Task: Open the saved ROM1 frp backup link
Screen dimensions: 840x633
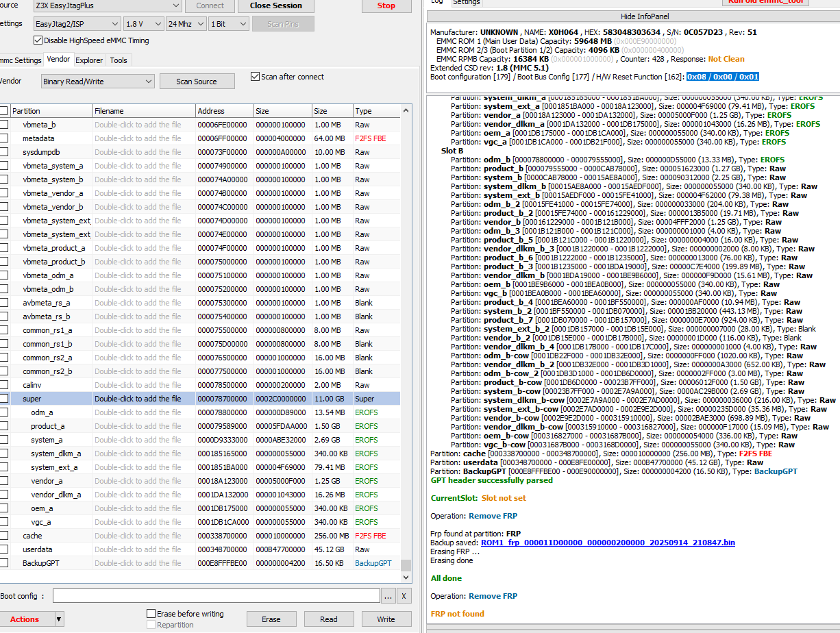Action: tap(608, 543)
